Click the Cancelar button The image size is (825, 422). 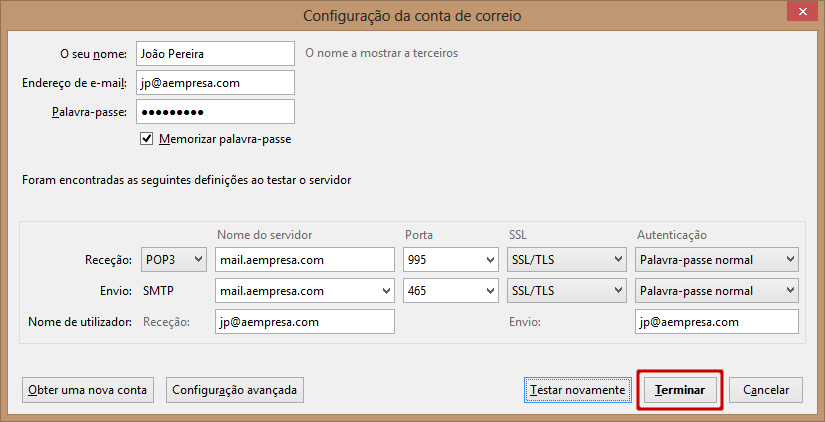(x=766, y=390)
